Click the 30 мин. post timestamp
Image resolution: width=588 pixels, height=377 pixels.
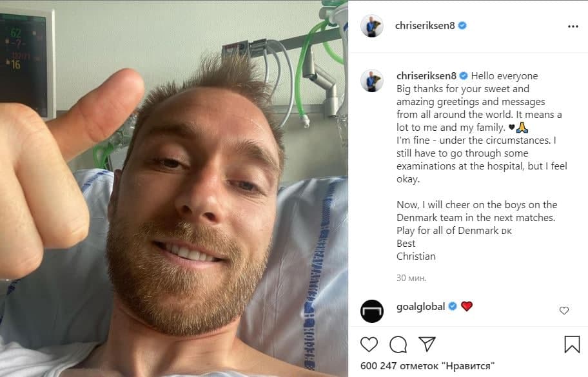click(411, 278)
